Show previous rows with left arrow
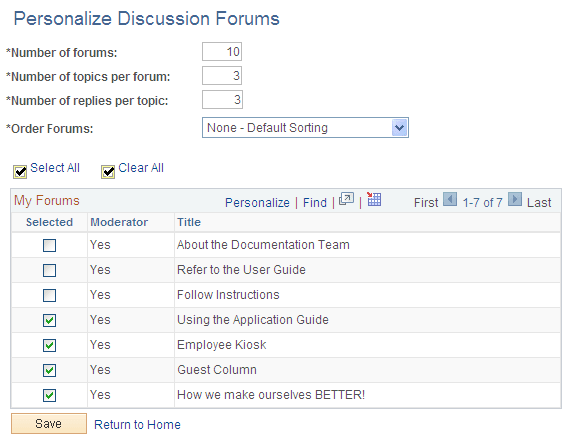The height and width of the screenshot is (442, 565). 450,199
